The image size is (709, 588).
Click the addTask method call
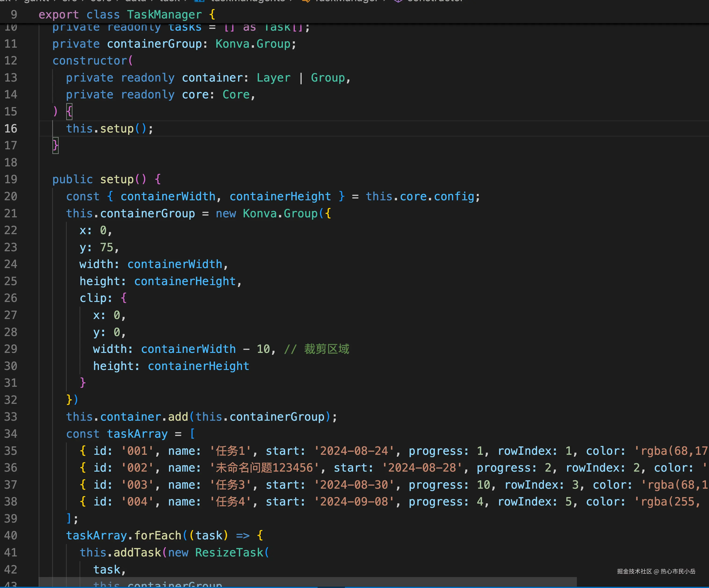[137, 552]
